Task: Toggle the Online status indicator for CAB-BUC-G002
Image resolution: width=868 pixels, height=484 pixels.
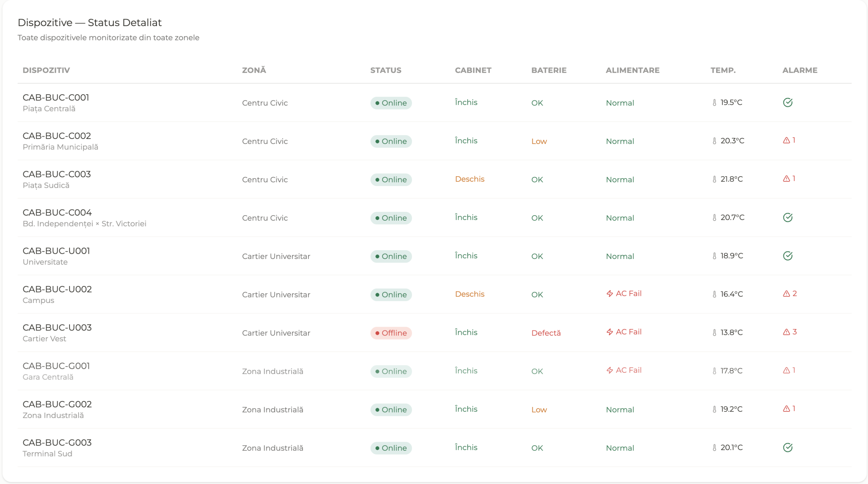Action: [x=391, y=409]
